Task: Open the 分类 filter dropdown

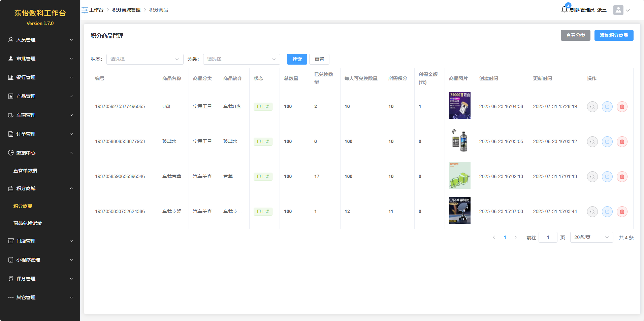Action: click(x=241, y=59)
